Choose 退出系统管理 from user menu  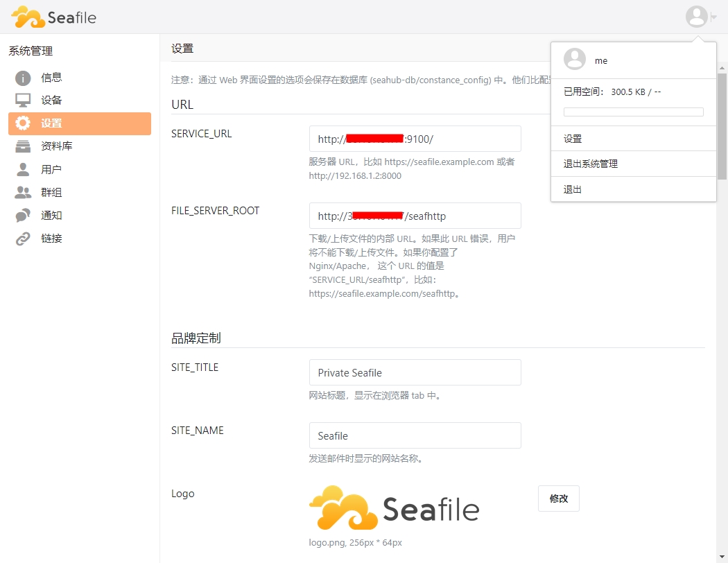coord(591,164)
